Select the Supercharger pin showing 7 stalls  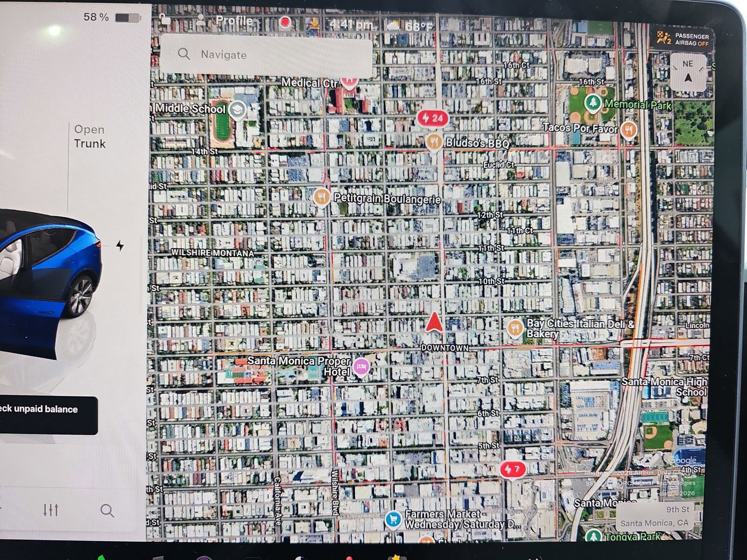click(513, 469)
